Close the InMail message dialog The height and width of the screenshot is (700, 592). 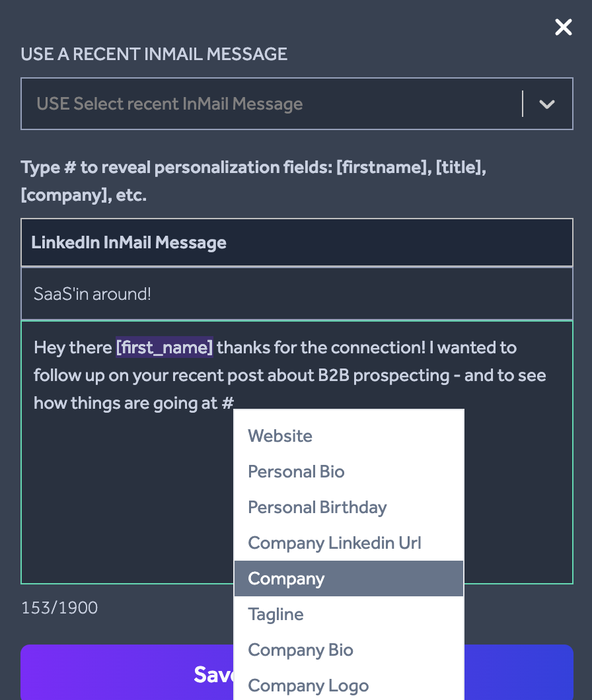(564, 27)
